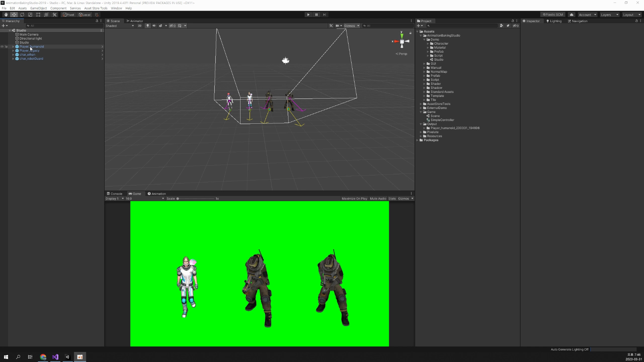The width and height of the screenshot is (644, 362).
Task: Select Directional light in Hierarchy
Action: (31, 39)
